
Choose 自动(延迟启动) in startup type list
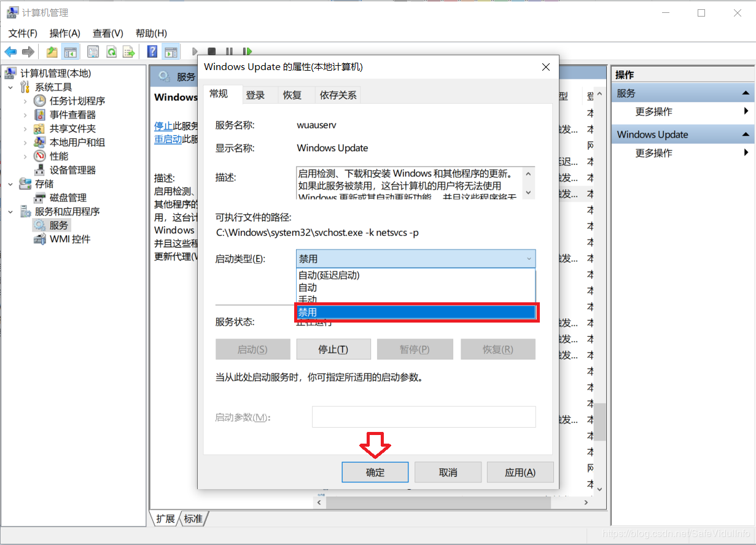tap(416, 275)
